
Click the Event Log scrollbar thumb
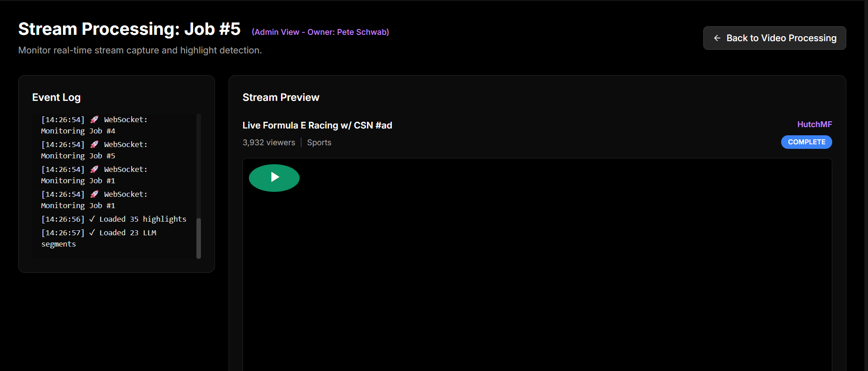coord(198,238)
